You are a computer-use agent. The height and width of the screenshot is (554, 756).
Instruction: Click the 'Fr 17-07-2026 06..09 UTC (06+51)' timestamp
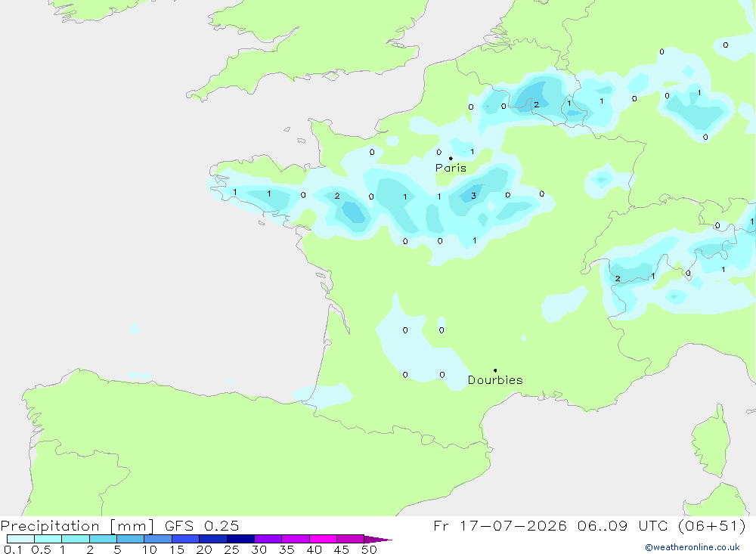(589, 525)
